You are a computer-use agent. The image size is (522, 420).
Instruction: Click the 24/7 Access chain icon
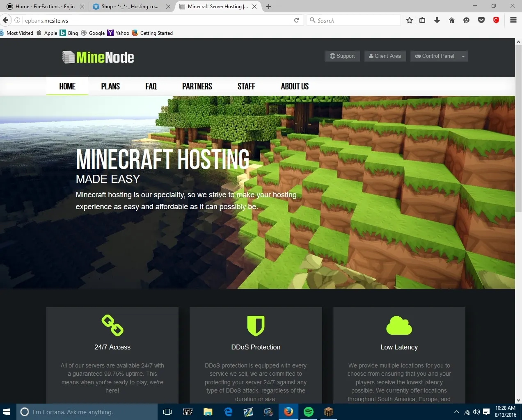point(112,325)
